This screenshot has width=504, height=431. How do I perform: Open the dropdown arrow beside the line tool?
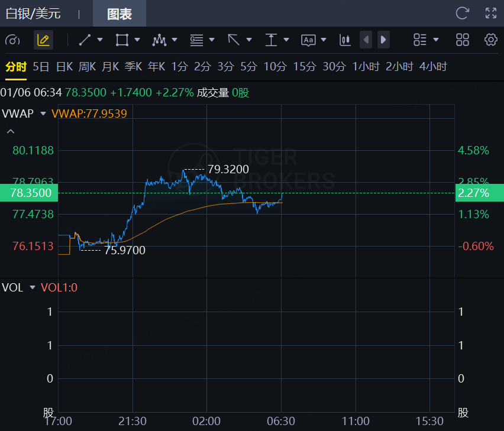(x=99, y=40)
